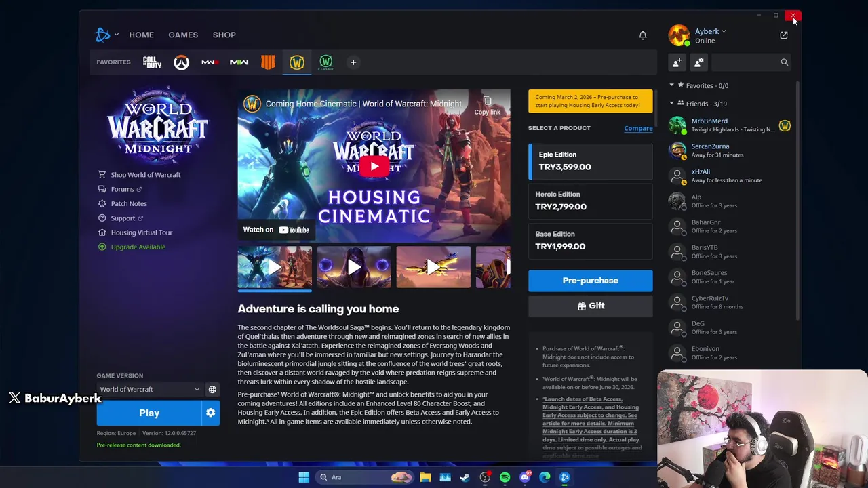This screenshot has height=488, width=868.
Task: Click the third video thumbnail
Action: click(x=433, y=267)
